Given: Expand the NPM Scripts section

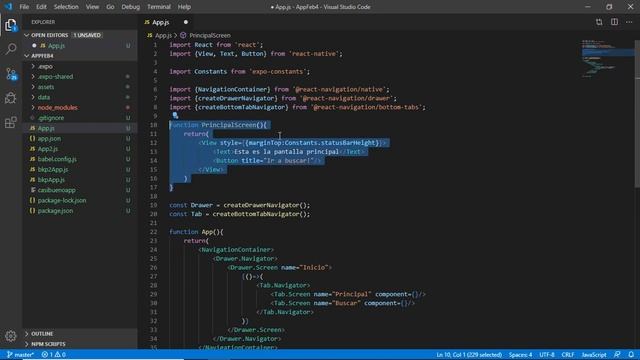Looking at the screenshot, I should [x=80, y=344].
